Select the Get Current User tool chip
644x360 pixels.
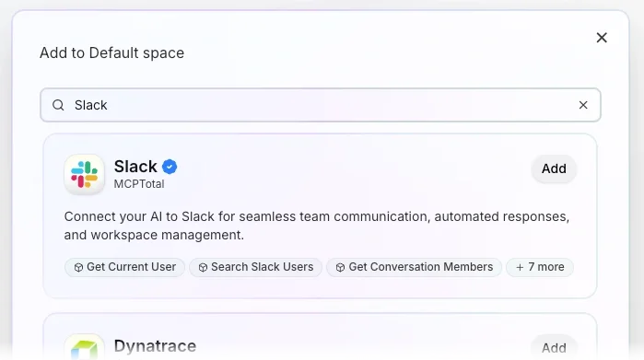125,267
